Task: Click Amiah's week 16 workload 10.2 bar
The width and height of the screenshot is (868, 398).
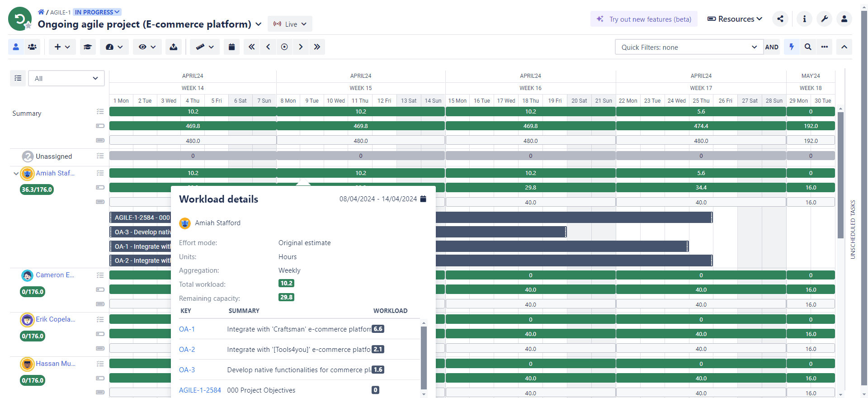Action: (x=530, y=173)
